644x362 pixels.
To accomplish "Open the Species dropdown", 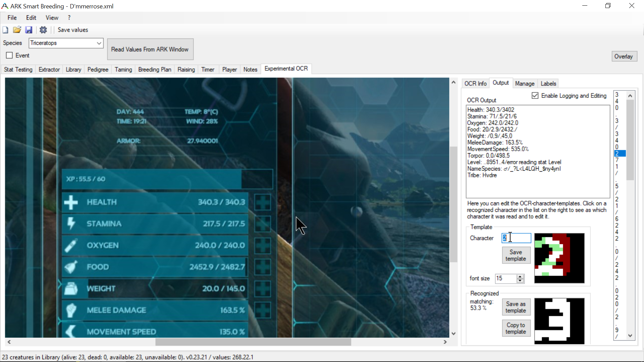I will pos(99,43).
